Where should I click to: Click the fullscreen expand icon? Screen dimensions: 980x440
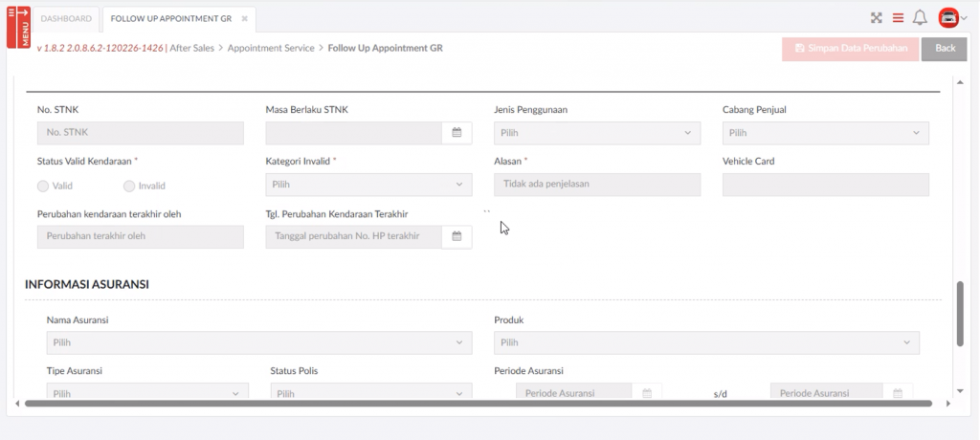tap(876, 18)
